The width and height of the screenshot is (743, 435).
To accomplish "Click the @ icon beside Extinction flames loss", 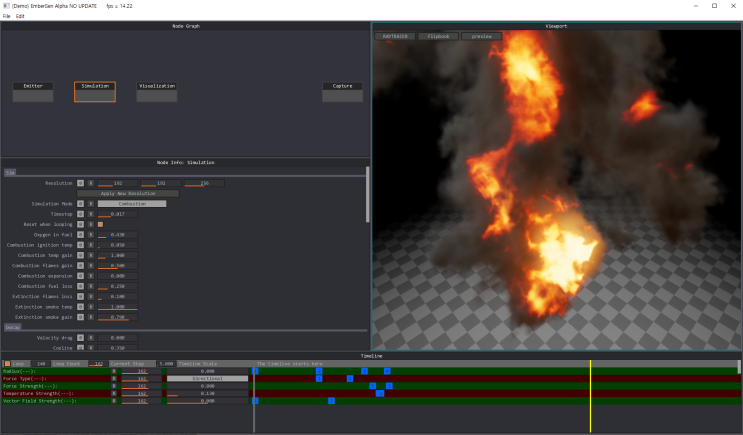I will tap(81, 297).
